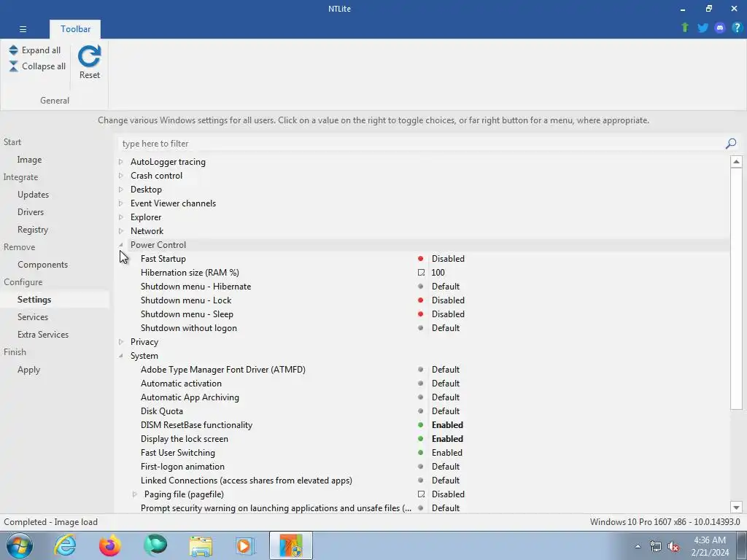Screen dimensions: 747x560
Task: Select the Toolbar tab
Action: click(75, 29)
